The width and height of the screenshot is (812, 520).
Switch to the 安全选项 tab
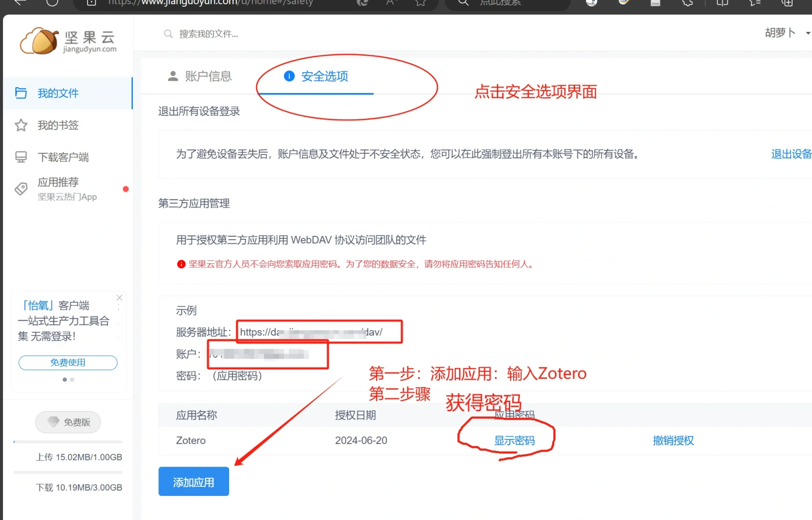(x=324, y=76)
